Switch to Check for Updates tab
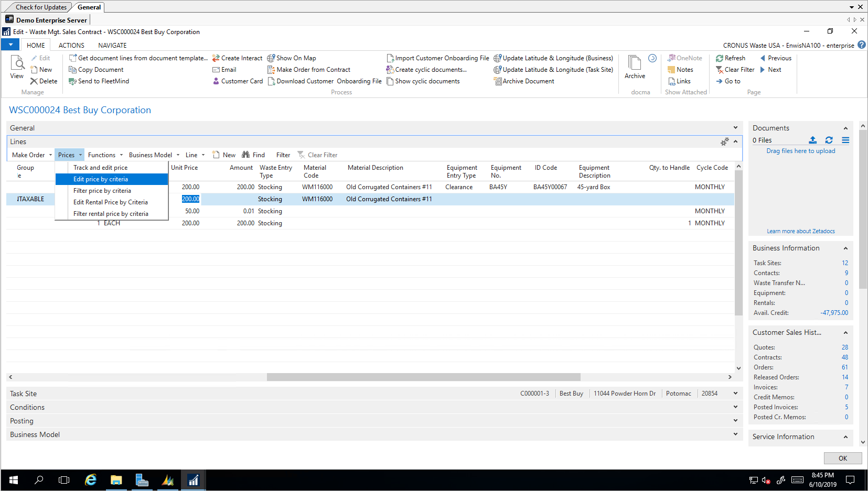868x491 pixels. tap(41, 7)
